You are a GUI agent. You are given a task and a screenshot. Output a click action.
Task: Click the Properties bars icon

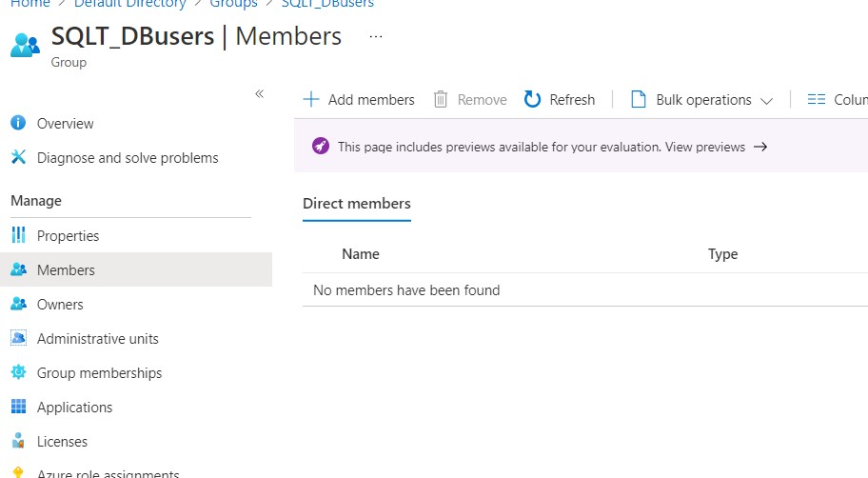tap(18, 235)
